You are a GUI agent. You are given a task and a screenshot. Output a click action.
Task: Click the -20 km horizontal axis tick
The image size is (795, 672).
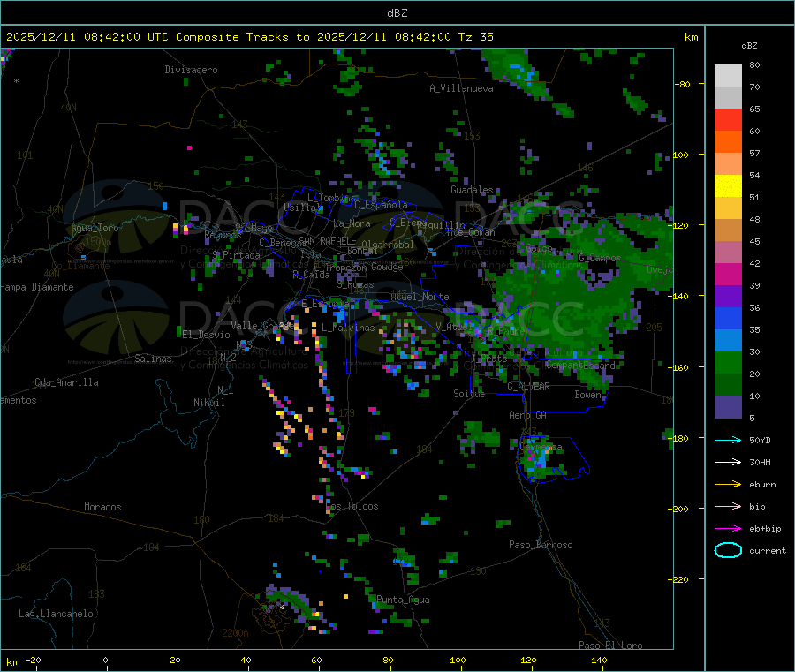(33, 660)
